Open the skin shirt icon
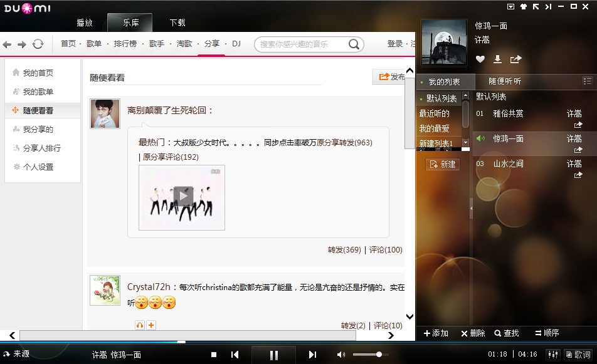 pyautogui.click(x=524, y=6)
